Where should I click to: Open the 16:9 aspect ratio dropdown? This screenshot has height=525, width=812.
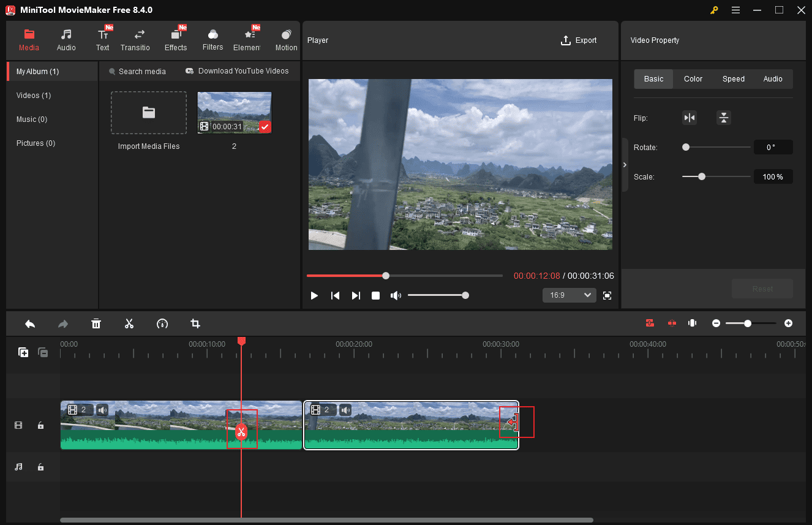click(569, 295)
